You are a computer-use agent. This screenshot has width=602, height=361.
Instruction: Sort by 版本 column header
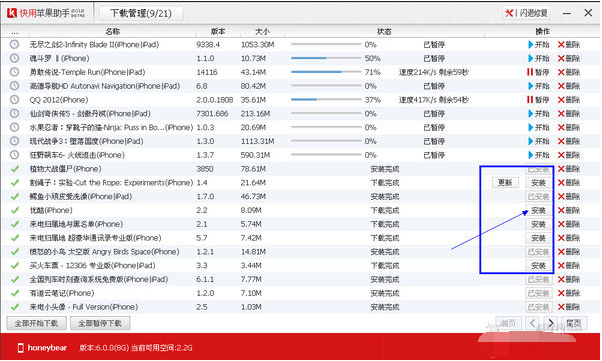click(x=218, y=31)
